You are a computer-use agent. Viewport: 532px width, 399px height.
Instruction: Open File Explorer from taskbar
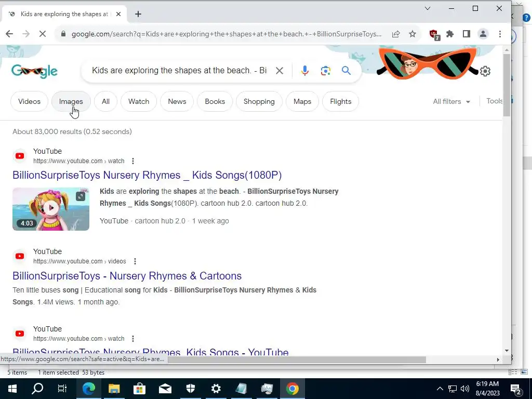point(114,389)
